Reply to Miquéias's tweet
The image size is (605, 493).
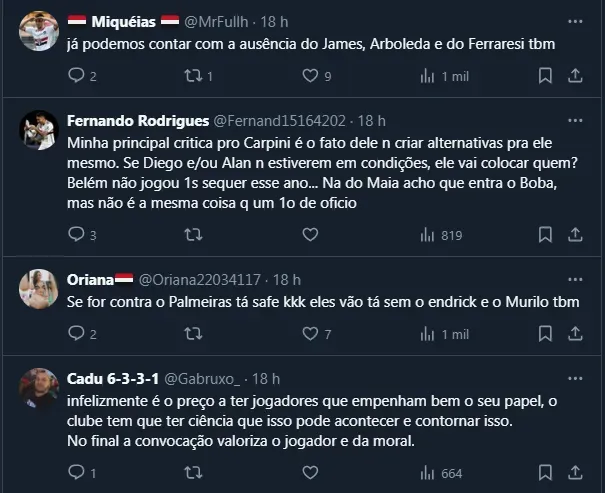[x=76, y=75]
